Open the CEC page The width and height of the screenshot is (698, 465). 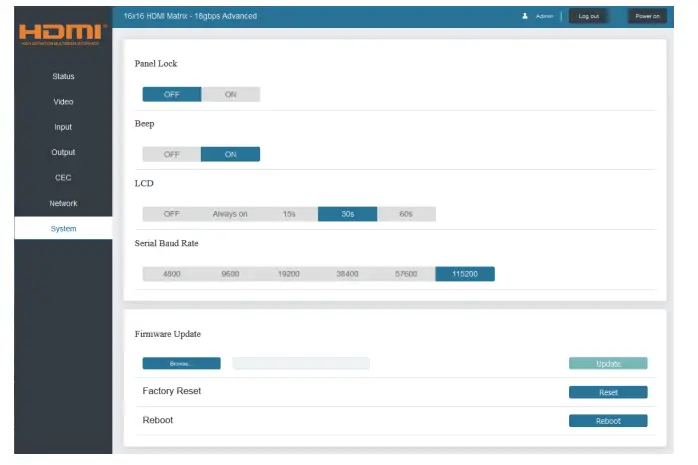pos(63,178)
